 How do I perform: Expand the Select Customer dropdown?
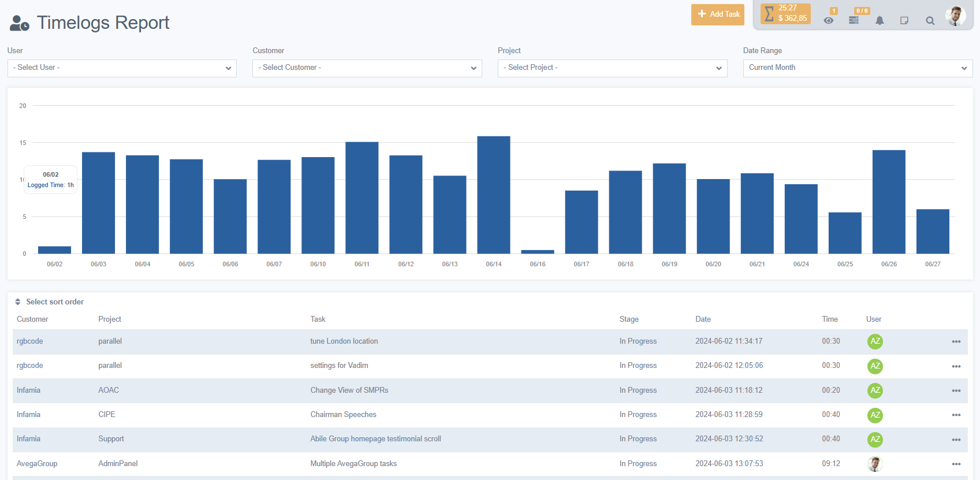(x=367, y=68)
